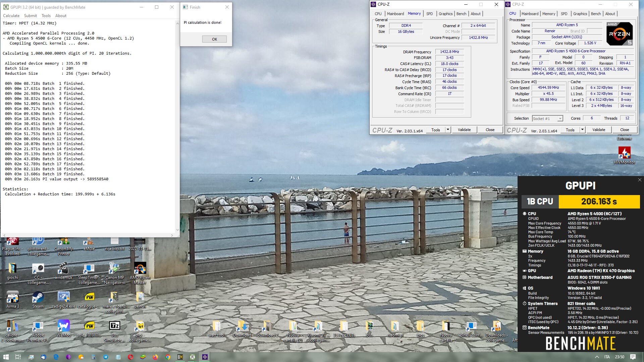Click the DRAM Frequency value field
Viewport: 644px width, 362px height.
[449, 52]
